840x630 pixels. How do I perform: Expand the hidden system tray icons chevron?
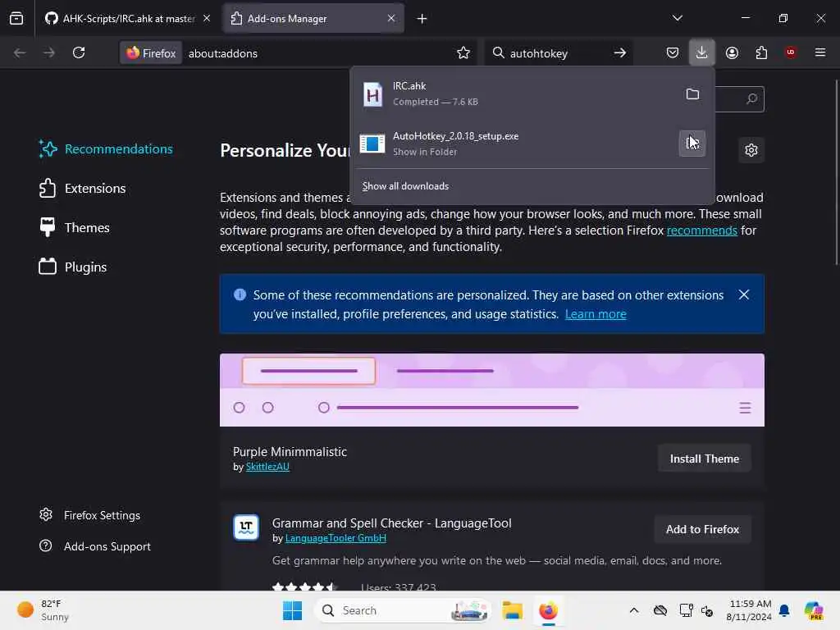tap(634, 610)
